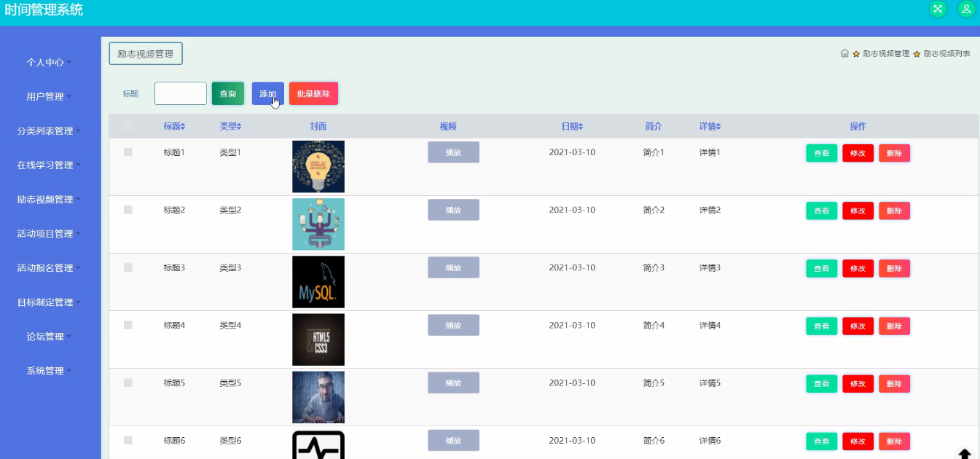Screen dimensions: 980x459
Task: Check the box for row 标题2
Action: coord(128,210)
